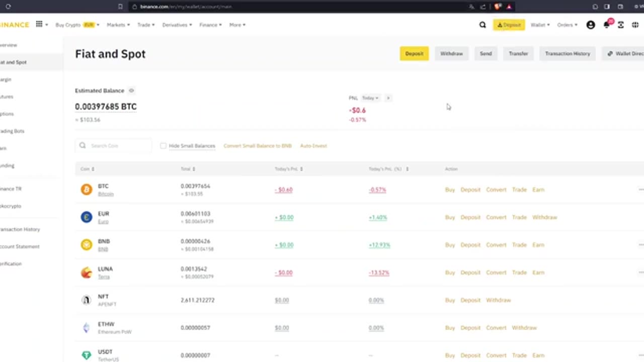This screenshot has width=644, height=362.
Task: Open the PNL Today period dropdown
Action: click(x=370, y=98)
